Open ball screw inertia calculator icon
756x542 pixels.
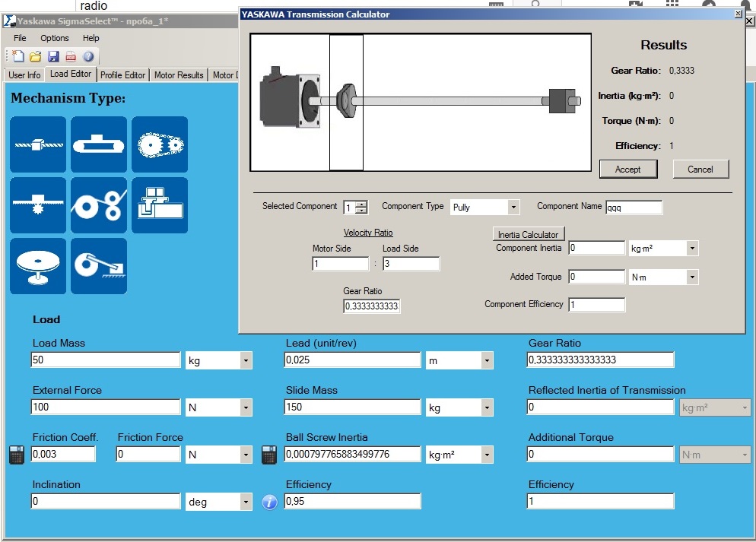pyautogui.click(x=269, y=455)
